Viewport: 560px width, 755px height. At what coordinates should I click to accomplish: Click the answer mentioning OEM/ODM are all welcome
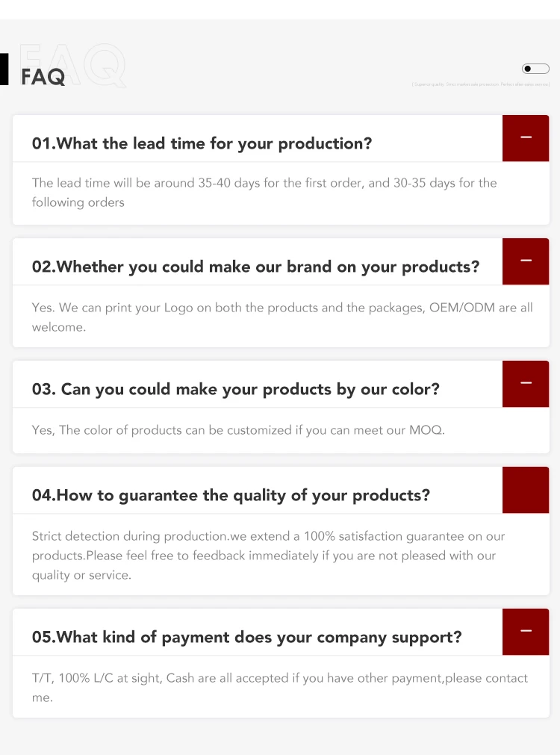click(x=282, y=317)
